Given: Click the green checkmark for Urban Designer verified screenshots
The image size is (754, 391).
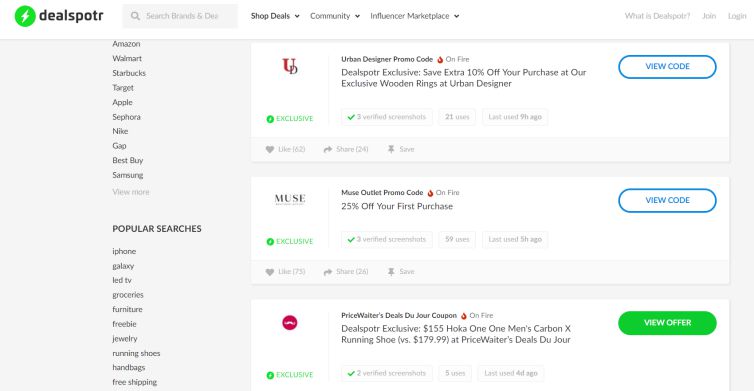Looking at the screenshot, I should pyautogui.click(x=351, y=117).
